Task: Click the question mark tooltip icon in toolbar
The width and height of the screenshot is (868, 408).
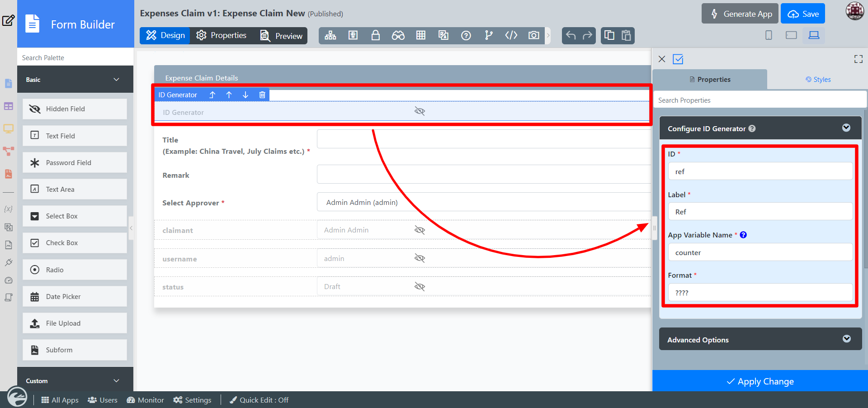Action: 466,35
